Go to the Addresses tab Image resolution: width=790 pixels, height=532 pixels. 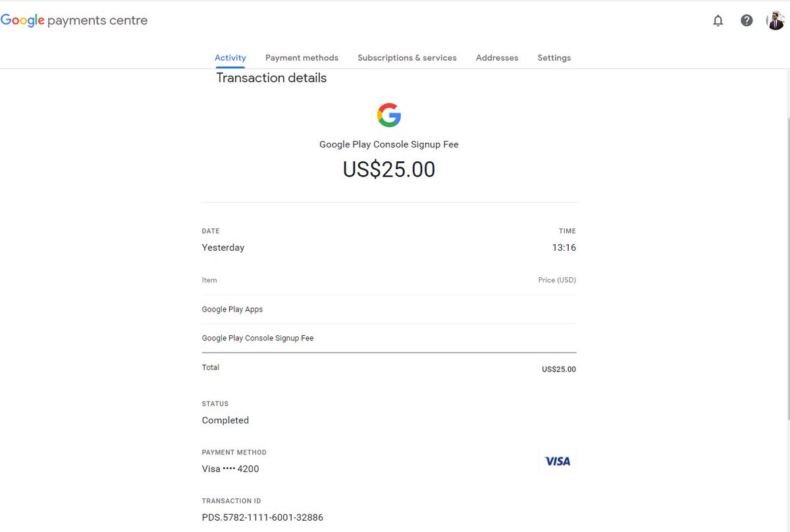click(x=497, y=58)
